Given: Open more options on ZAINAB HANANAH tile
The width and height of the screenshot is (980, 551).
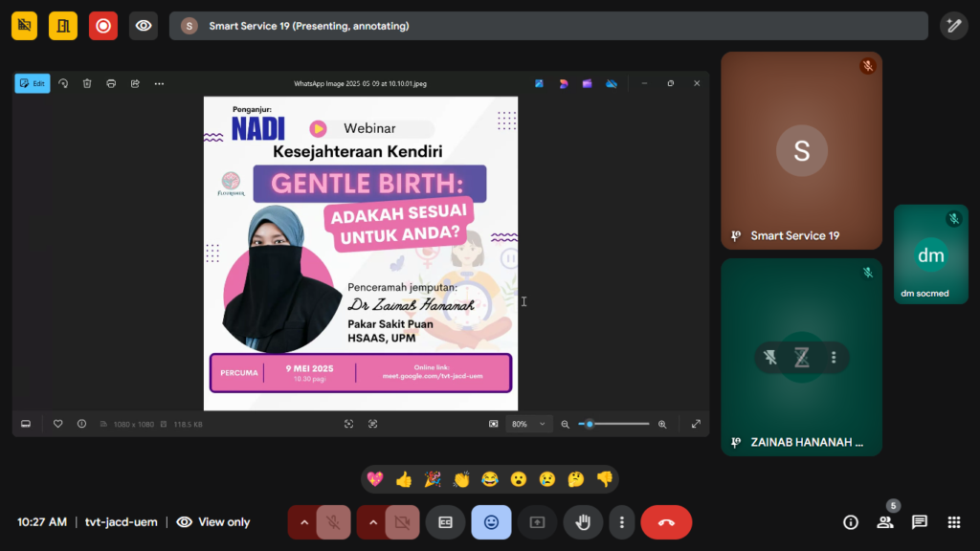Looking at the screenshot, I should 834,358.
